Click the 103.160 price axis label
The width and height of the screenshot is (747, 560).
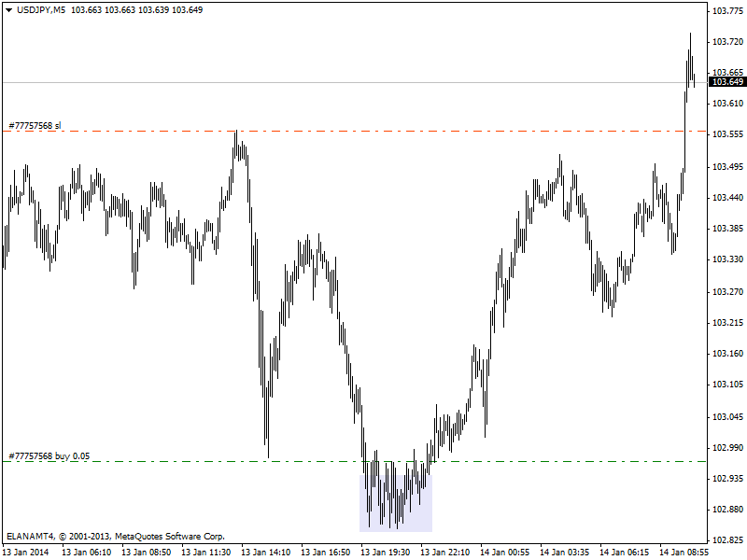[x=727, y=354]
